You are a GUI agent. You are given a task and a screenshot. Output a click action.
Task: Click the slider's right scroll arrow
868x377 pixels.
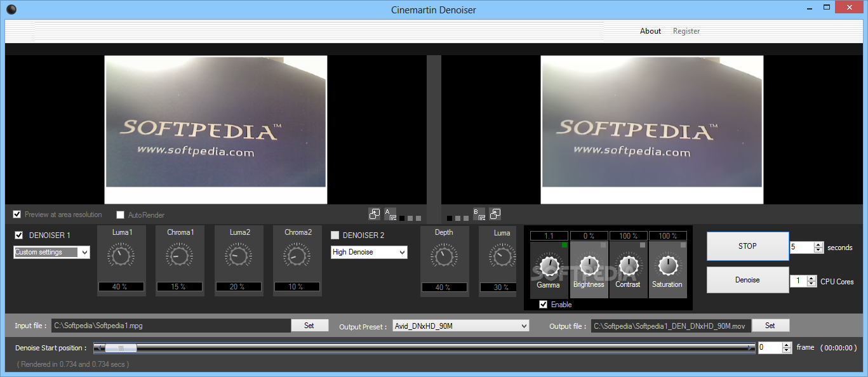pos(751,348)
